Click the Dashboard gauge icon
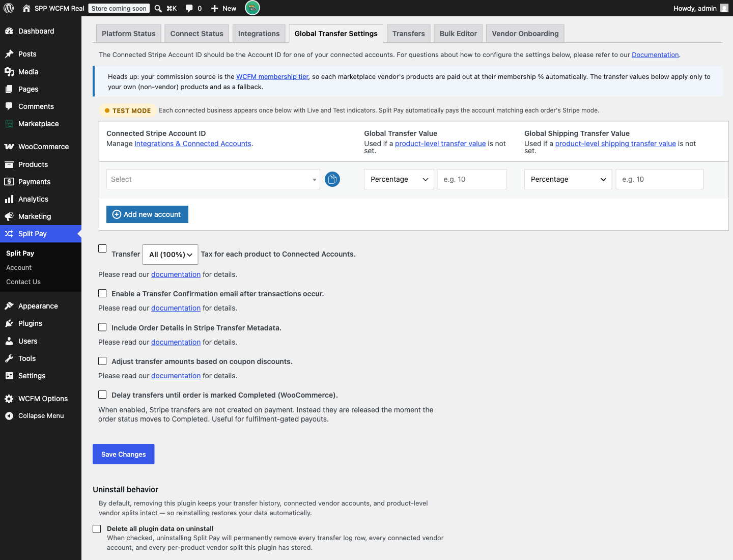This screenshot has width=733, height=560. coord(9,31)
